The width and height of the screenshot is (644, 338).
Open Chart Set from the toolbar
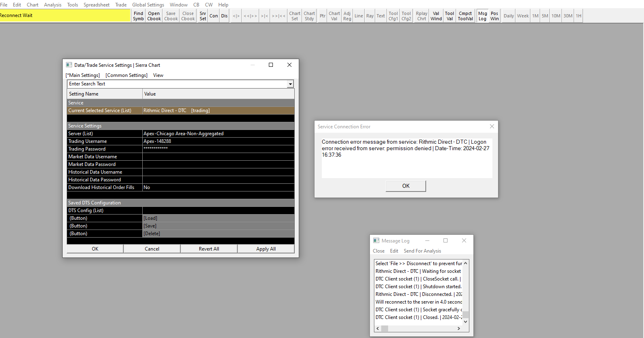(295, 16)
